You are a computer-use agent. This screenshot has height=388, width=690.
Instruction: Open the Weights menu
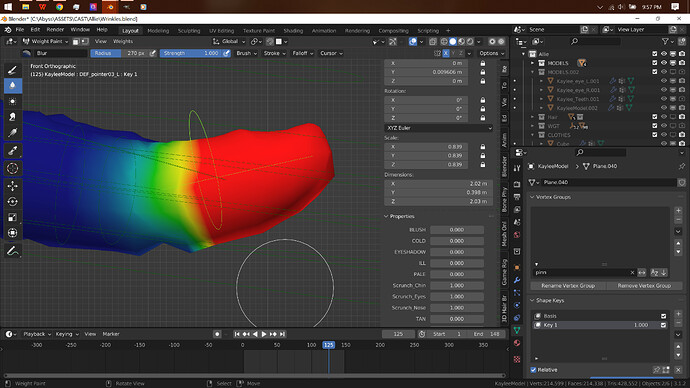coord(123,41)
